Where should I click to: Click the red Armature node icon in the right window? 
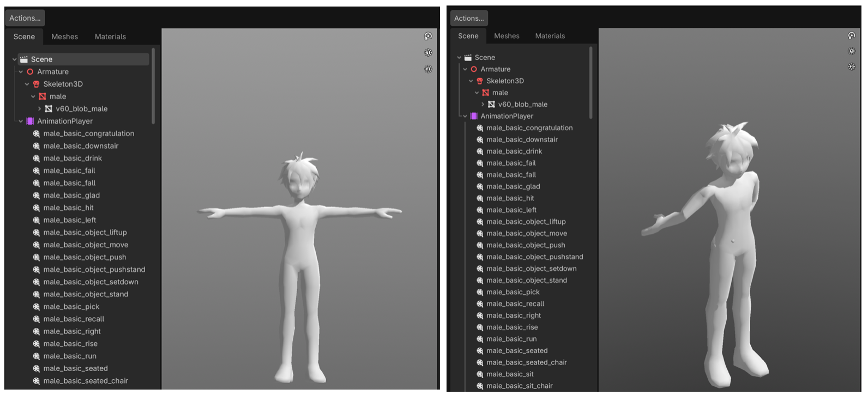[x=474, y=69]
